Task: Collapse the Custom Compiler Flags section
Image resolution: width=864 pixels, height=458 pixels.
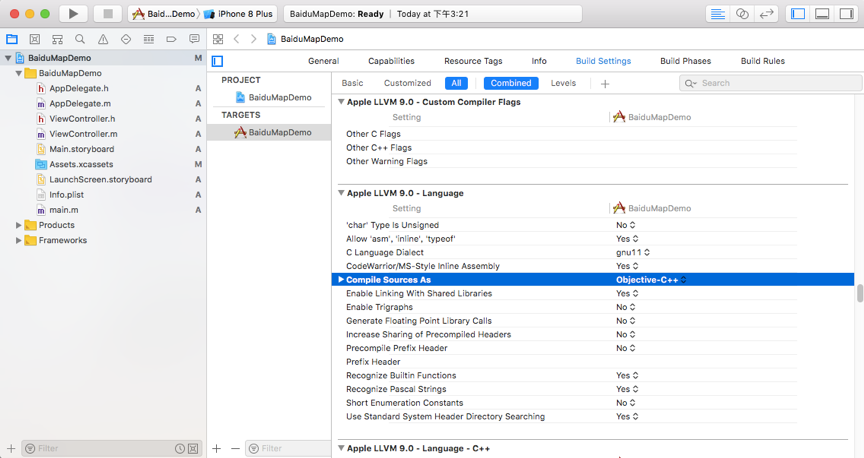Action: (x=341, y=102)
